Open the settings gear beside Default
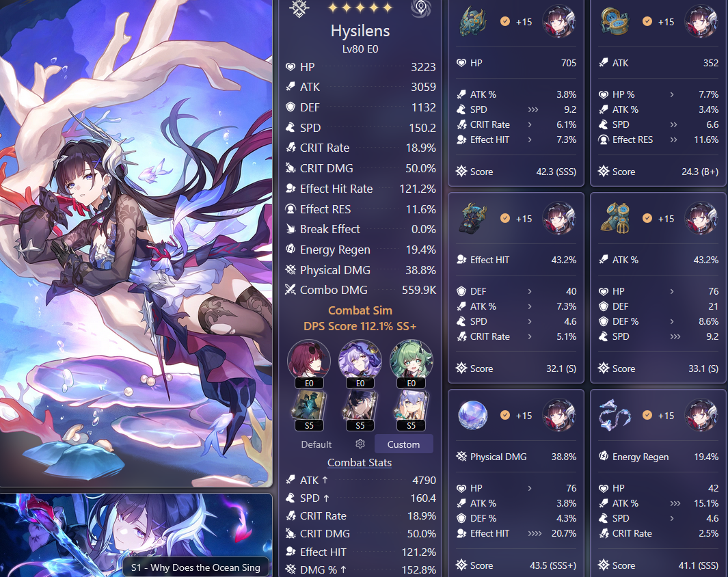This screenshot has width=728, height=577. 360,444
